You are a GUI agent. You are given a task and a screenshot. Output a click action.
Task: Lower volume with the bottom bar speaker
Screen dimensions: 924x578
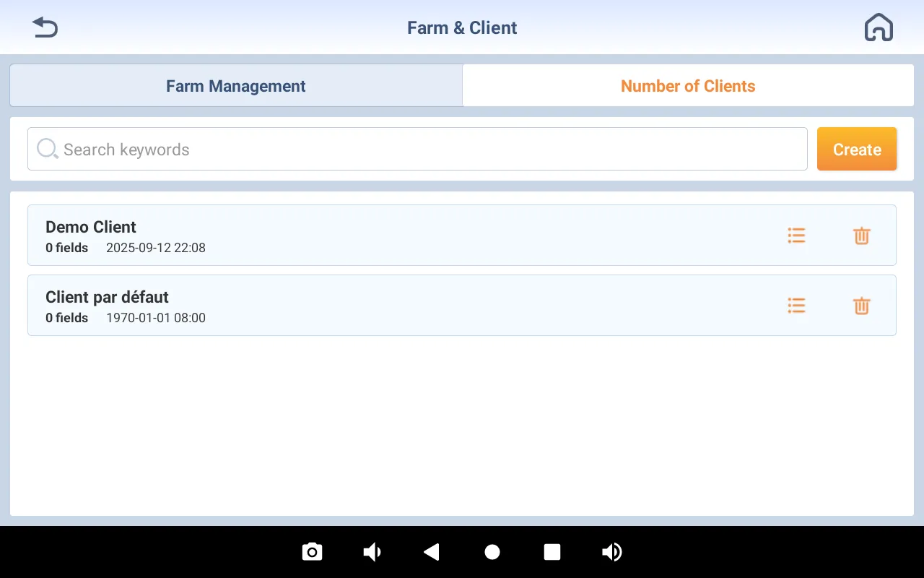tap(372, 552)
